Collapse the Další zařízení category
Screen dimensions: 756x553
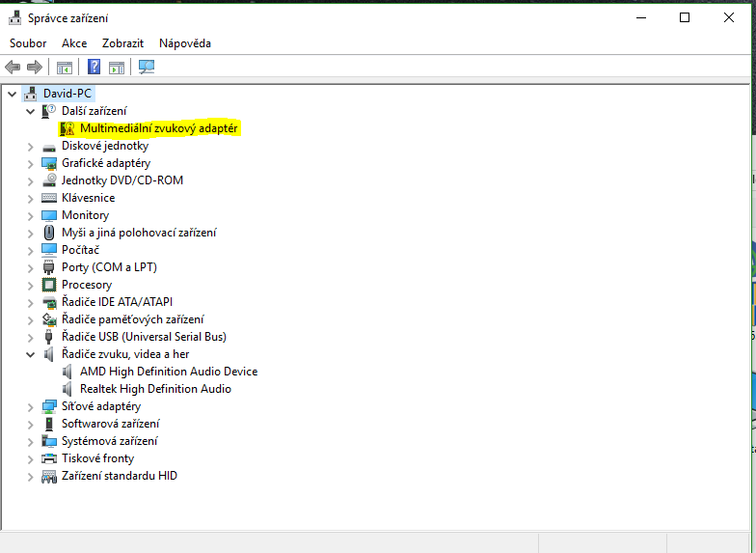tap(31, 112)
